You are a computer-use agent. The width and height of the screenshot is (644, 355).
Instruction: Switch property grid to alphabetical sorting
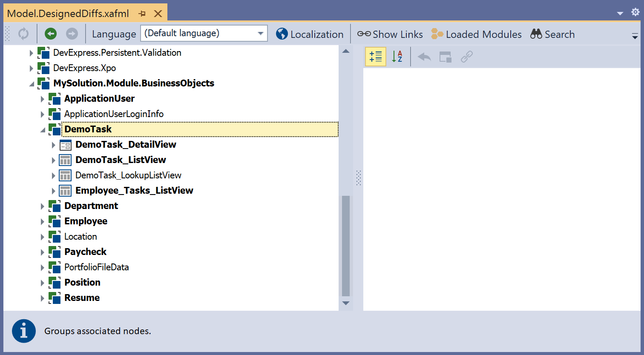(397, 57)
